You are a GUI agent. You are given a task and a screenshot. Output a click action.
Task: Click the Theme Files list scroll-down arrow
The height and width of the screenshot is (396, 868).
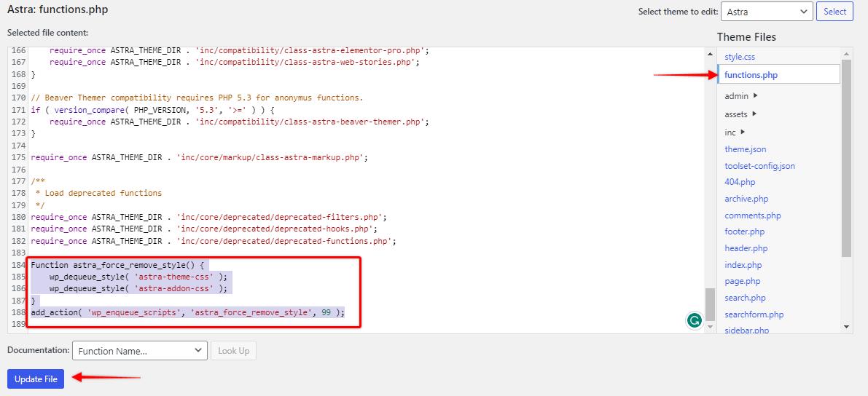(x=846, y=327)
